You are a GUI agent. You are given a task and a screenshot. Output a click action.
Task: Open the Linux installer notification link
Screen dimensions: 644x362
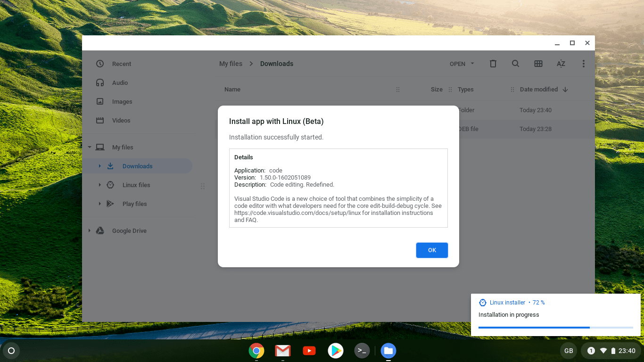[507, 302]
